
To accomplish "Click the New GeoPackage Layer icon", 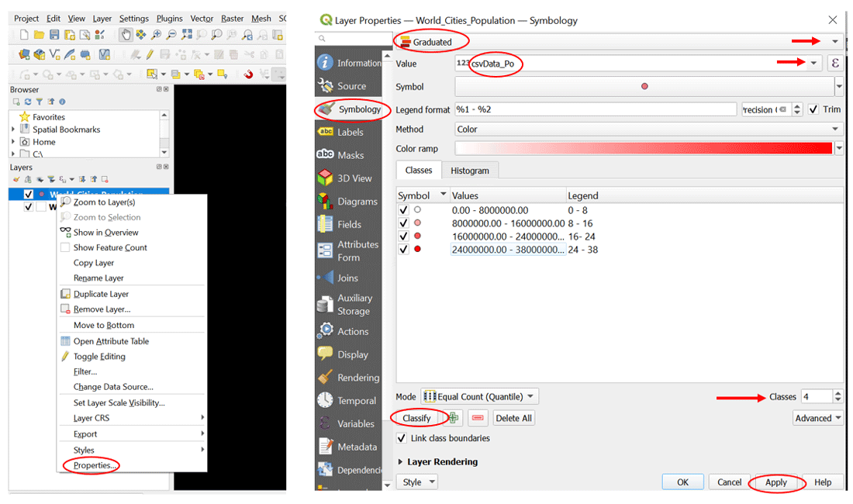I will point(40,54).
